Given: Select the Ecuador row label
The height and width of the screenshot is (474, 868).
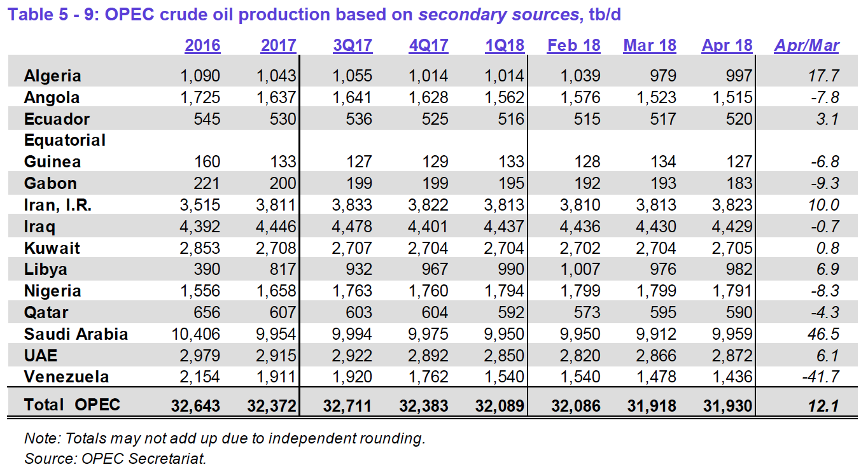Looking at the screenshot, I should tap(57, 119).
